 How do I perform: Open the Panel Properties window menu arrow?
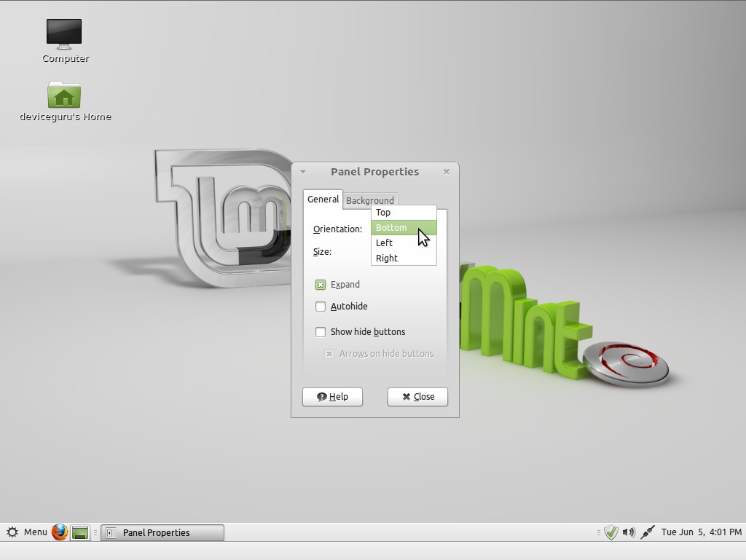click(303, 172)
